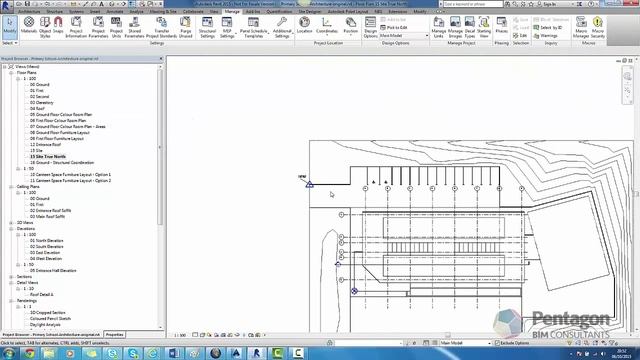This screenshot has height=360, width=640.
Task: Open Word from the taskbar
Action: pos(174,353)
